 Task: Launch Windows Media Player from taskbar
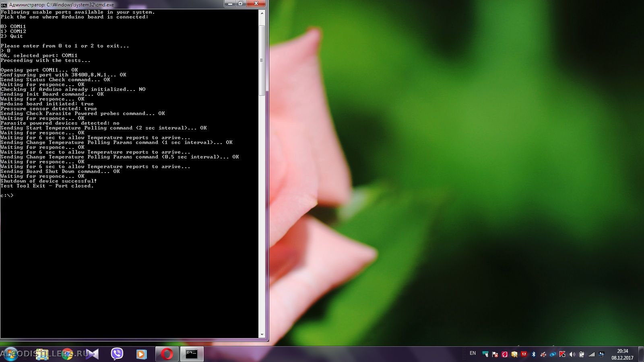pos(141,354)
